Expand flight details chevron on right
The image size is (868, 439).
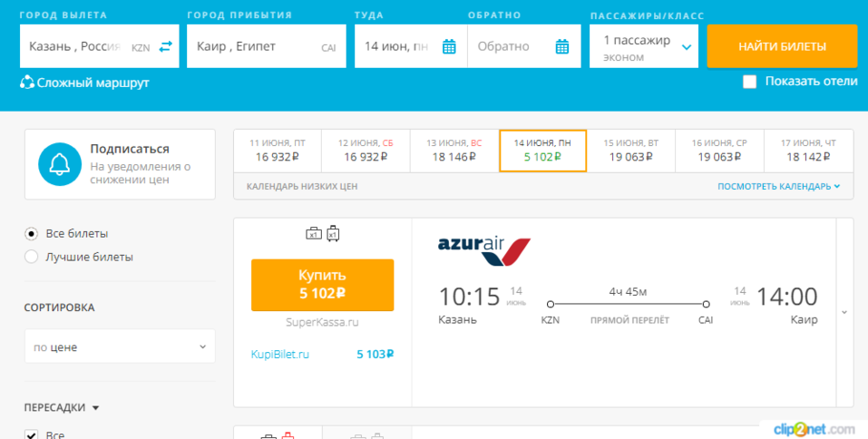(x=844, y=312)
